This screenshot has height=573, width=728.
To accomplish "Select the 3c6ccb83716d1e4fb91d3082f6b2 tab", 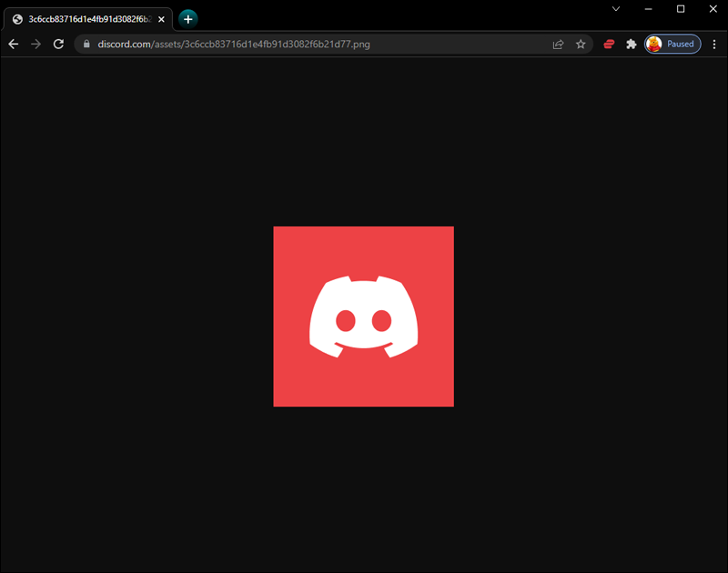I will pos(88,19).
